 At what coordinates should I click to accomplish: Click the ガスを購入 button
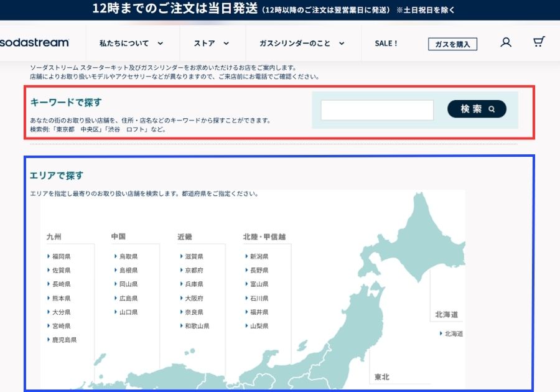click(x=452, y=44)
